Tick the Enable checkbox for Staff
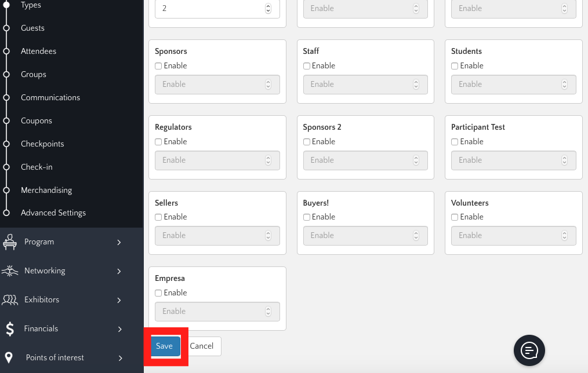This screenshot has width=588, height=373. pyautogui.click(x=307, y=66)
